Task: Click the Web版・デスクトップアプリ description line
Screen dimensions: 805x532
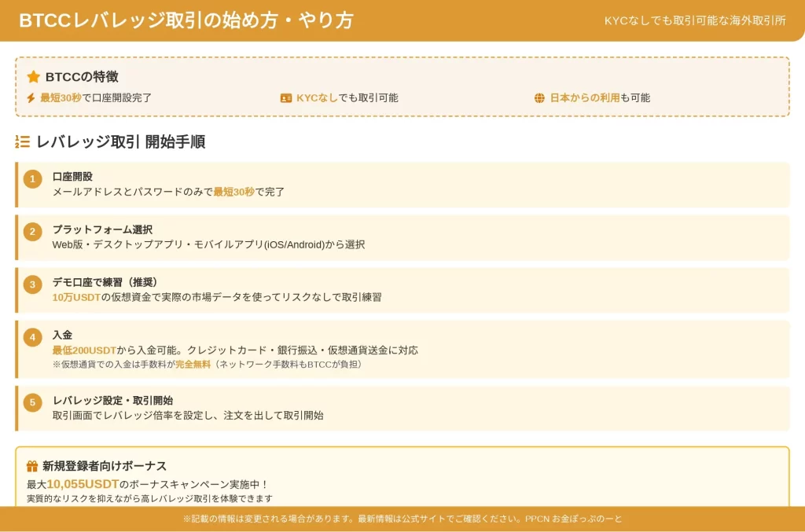Action: 208,244
